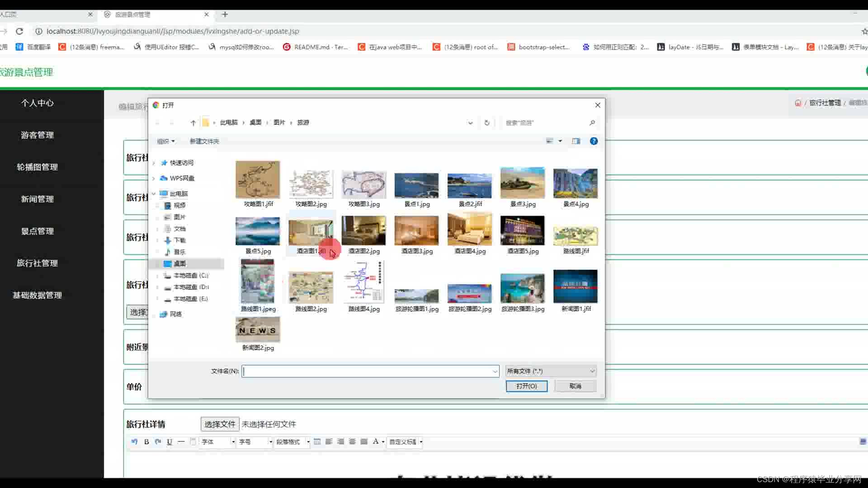Viewport: 868px width, 488px height.
Task: Click the Bold icon in the editor toolbar
Action: click(146, 442)
